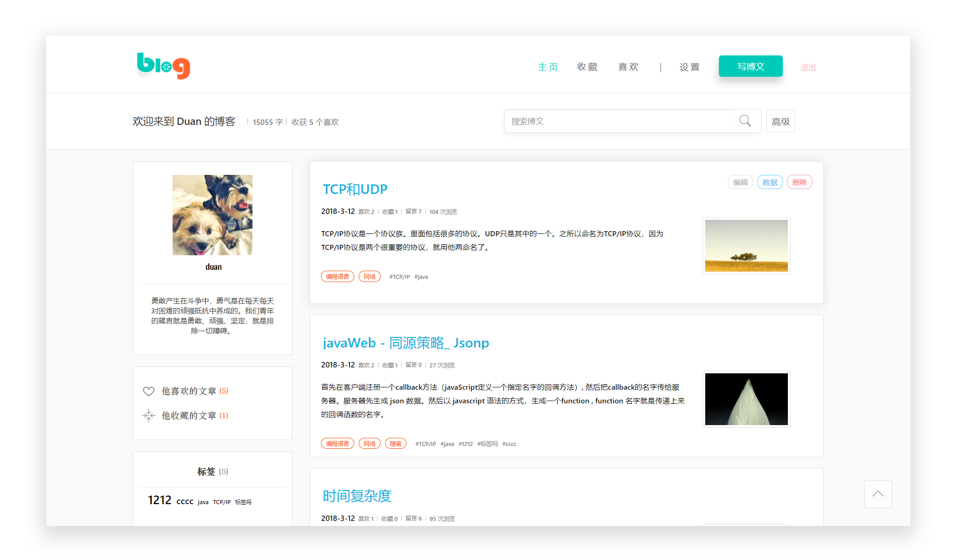Click the blog logo icon
This screenshot has width=955, height=560.
[163, 66]
